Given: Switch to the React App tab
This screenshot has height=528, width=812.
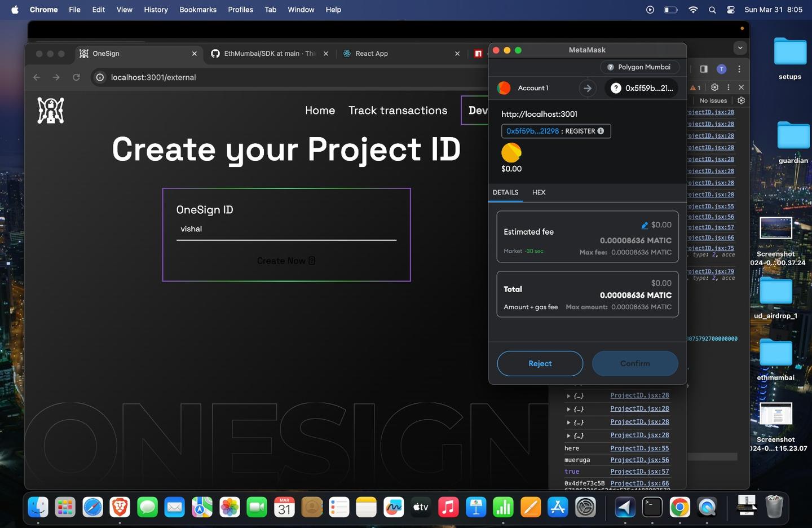Looking at the screenshot, I should (x=400, y=54).
